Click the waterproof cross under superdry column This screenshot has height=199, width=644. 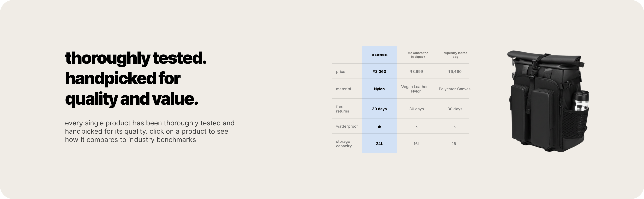455,127
